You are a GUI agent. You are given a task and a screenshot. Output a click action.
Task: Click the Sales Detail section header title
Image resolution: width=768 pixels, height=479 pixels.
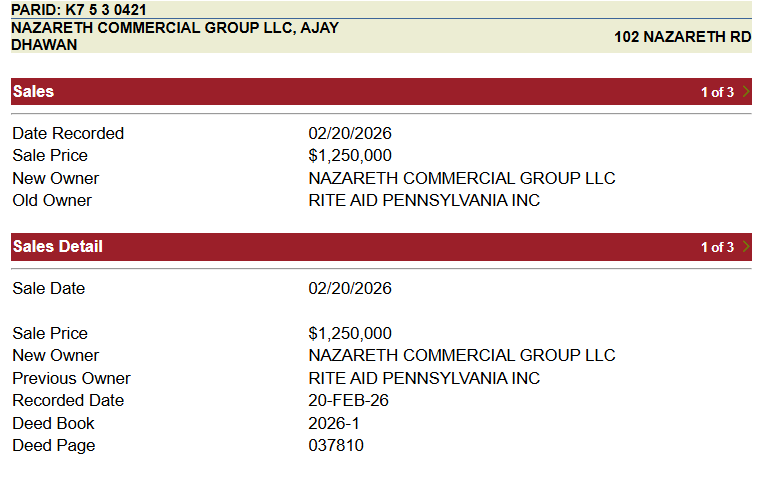tap(57, 247)
